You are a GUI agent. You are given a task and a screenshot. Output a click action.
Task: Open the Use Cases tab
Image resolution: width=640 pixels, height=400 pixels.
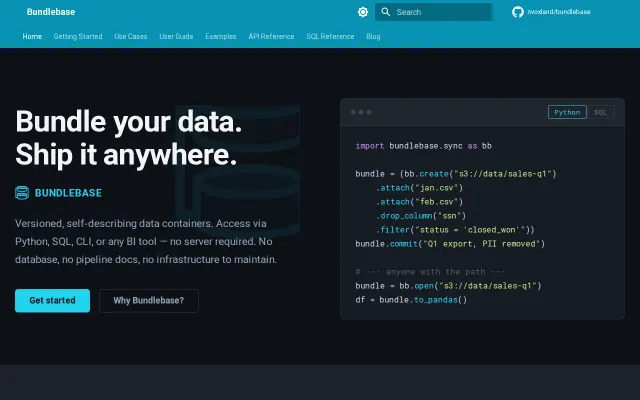click(x=131, y=36)
